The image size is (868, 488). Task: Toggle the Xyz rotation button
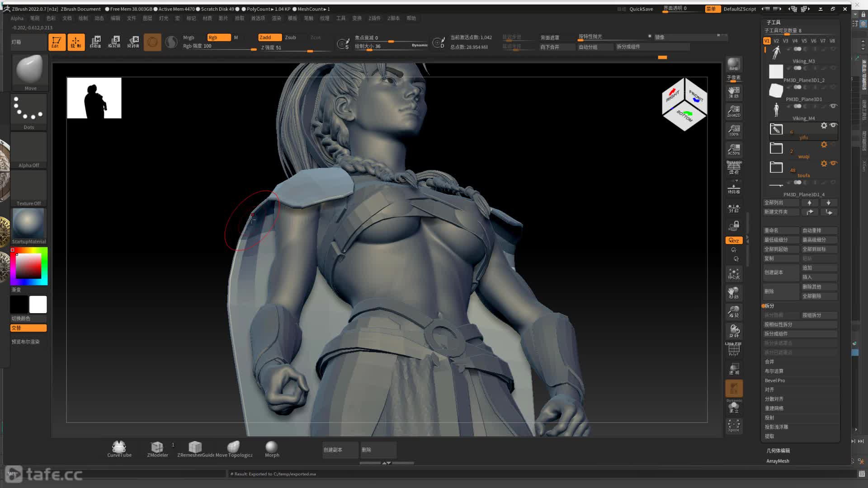tap(734, 240)
